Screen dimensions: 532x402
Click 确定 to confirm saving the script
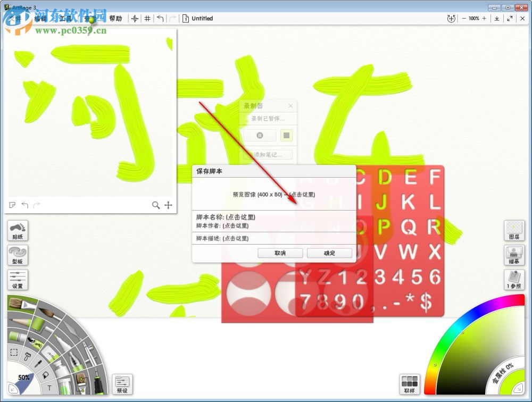click(x=329, y=253)
